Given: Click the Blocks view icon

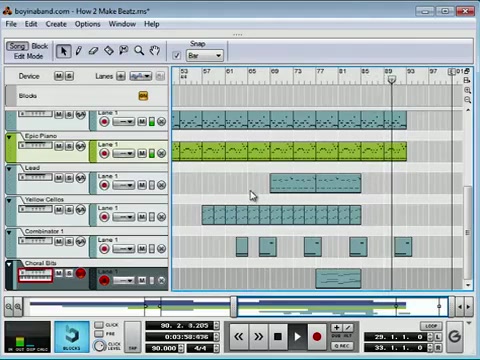Looking at the screenshot, I should pyautogui.click(x=72, y=337).
